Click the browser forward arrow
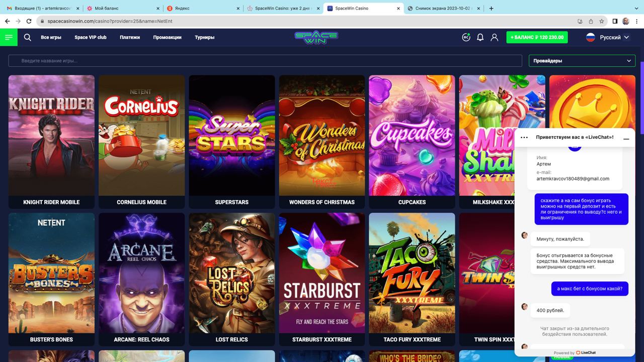The height and width of the screenshot is (362, 644). click(18, 21)
